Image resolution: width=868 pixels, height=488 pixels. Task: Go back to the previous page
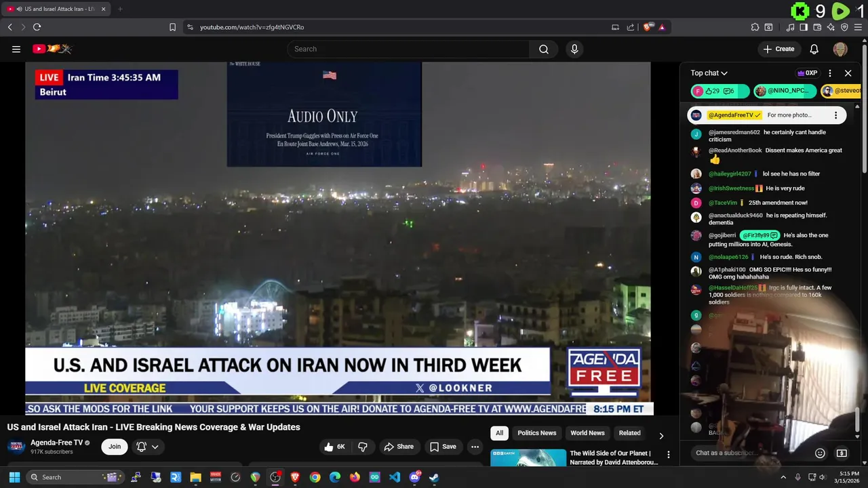(x=9, y=27)
